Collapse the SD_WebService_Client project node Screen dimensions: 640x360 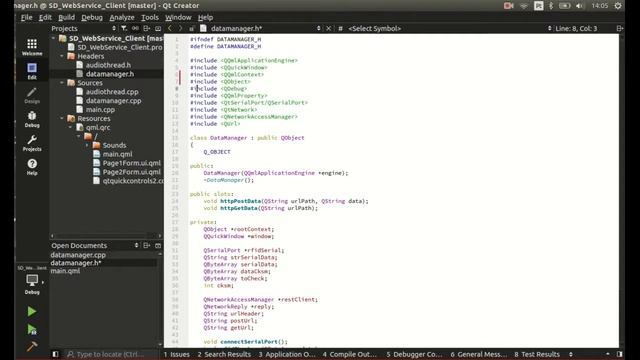point(53,38)
